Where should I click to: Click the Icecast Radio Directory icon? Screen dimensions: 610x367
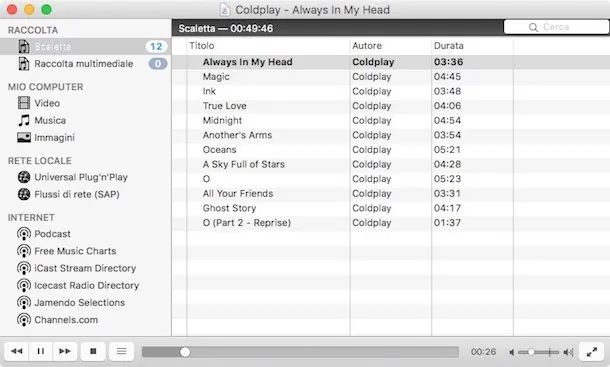click(x=24, y=285)
